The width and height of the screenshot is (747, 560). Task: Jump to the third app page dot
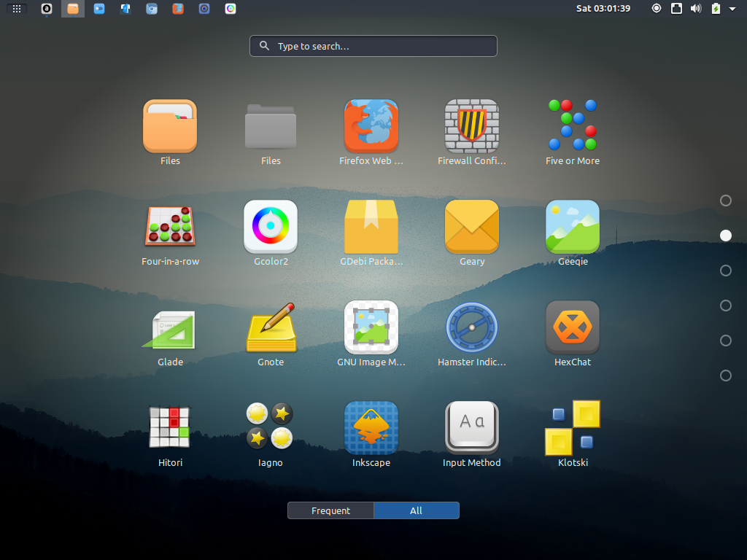(x=726, y=271)
